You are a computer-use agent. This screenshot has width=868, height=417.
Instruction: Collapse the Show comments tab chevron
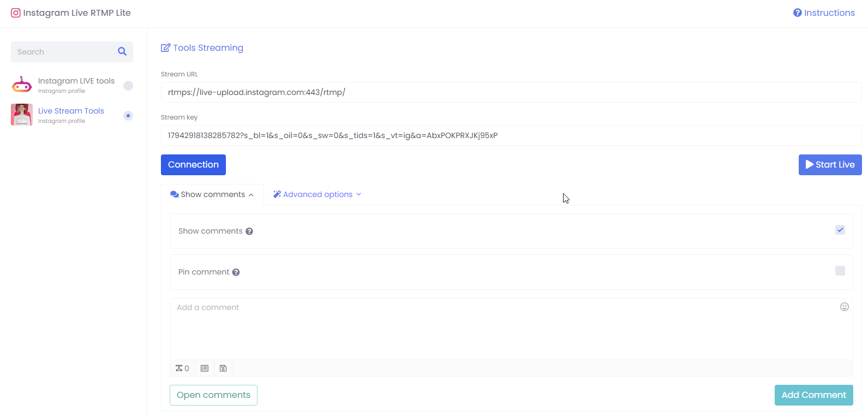(251, 195)
